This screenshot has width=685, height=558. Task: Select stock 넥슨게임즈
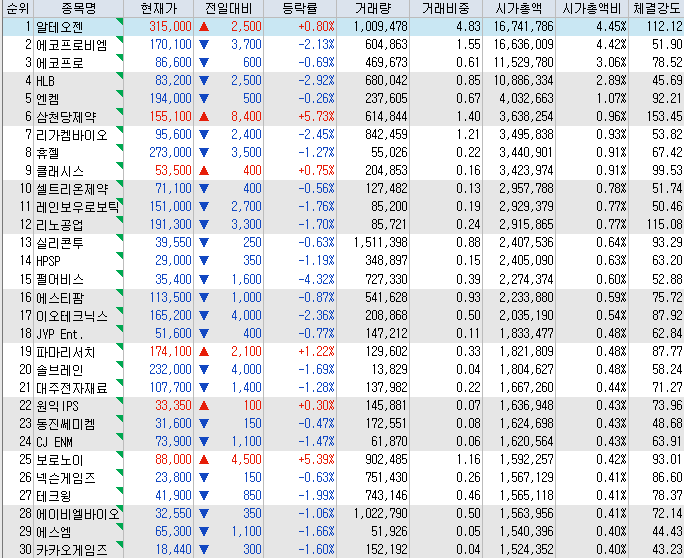66,478
